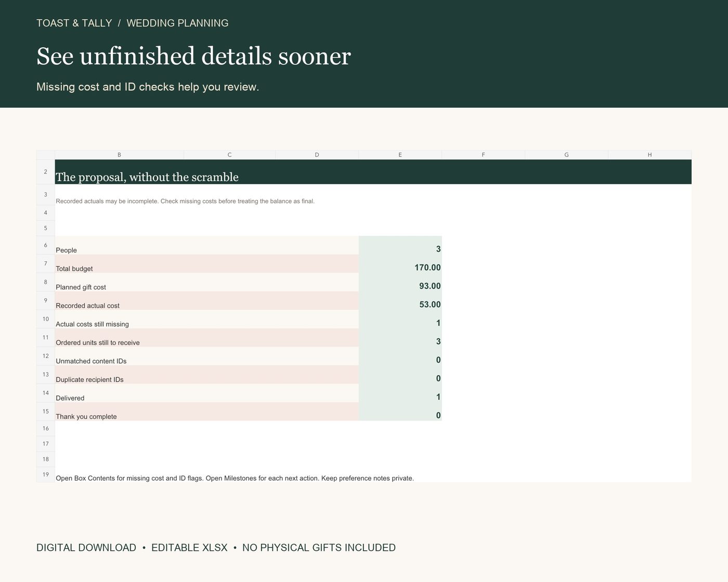Click the 'Recorded actuals may be incomplete' note
The width and height of the screenshot is (728, 582).
pos(185,201)
